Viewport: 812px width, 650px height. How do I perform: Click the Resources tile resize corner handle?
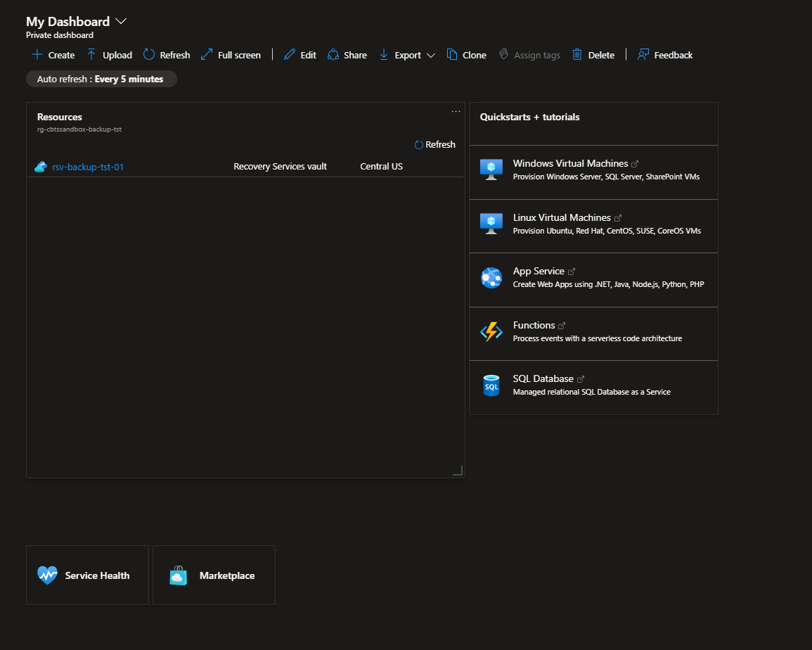[458, 471]
